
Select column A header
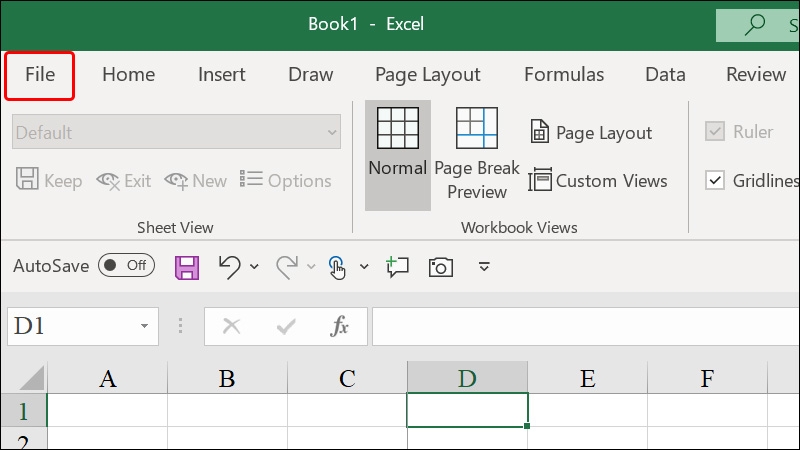107,378
